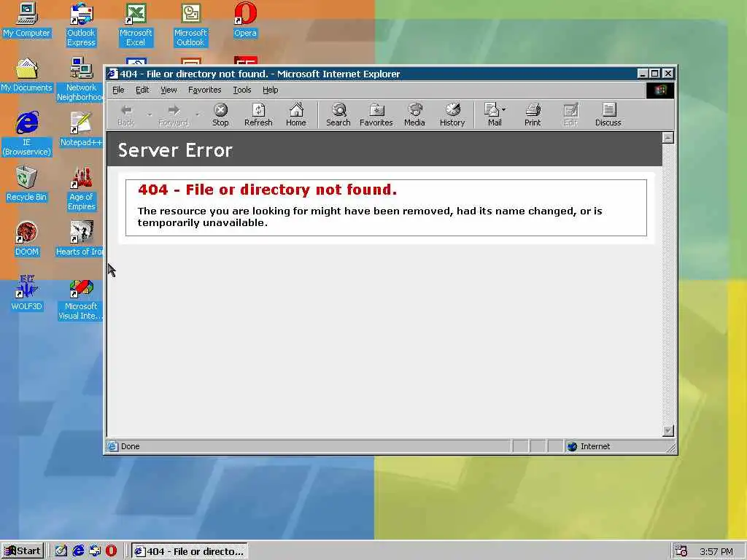Click the 3:57 PM clock

pos(716,552)
